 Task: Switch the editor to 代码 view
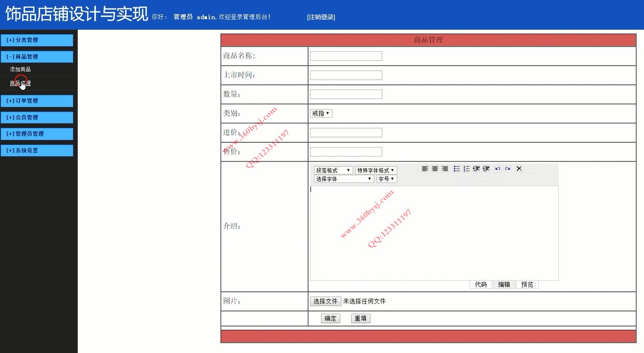481,285
